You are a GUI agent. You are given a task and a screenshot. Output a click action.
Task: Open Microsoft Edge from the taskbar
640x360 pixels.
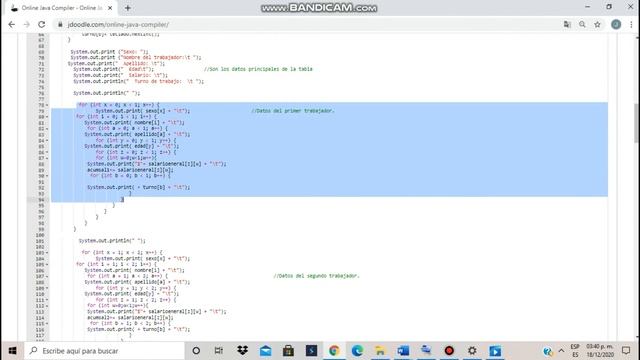(x=357, y=351)
